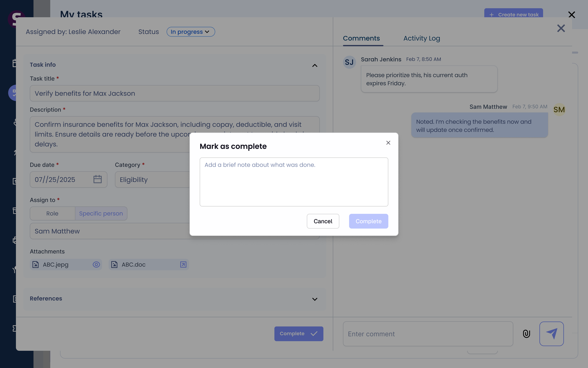Close the Mark as complete dialog
Viewport: 588px width, 368px height.
tap(388, 143)
